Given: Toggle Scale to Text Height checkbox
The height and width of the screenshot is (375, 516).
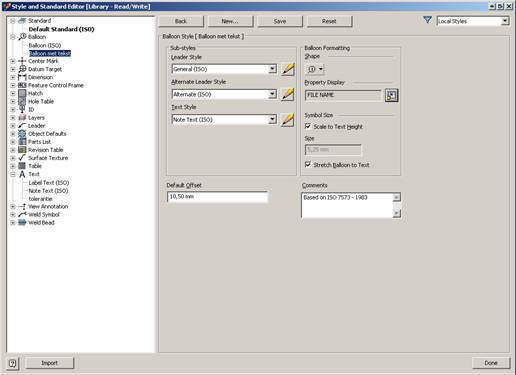Looking at the screenshot, I should (308, 126).
